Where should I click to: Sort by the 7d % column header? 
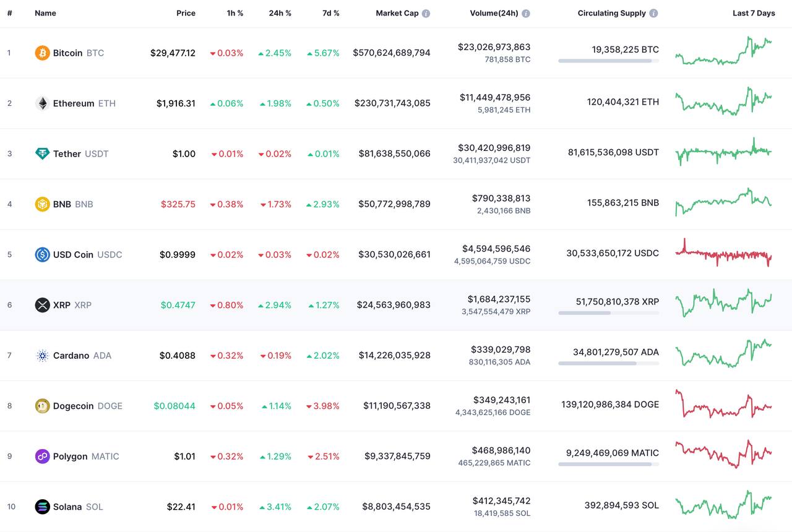[x=330, y=13]
